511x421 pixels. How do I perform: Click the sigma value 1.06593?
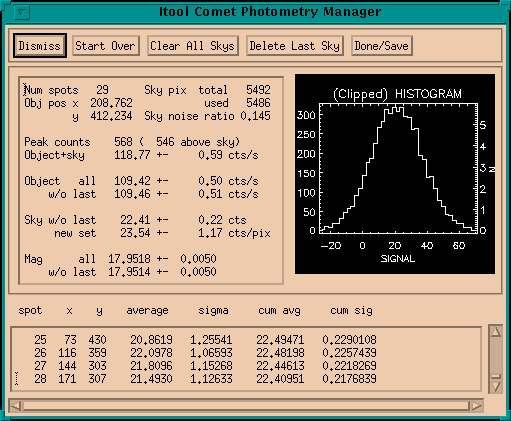pyautogui.click(x=211, y=353)
